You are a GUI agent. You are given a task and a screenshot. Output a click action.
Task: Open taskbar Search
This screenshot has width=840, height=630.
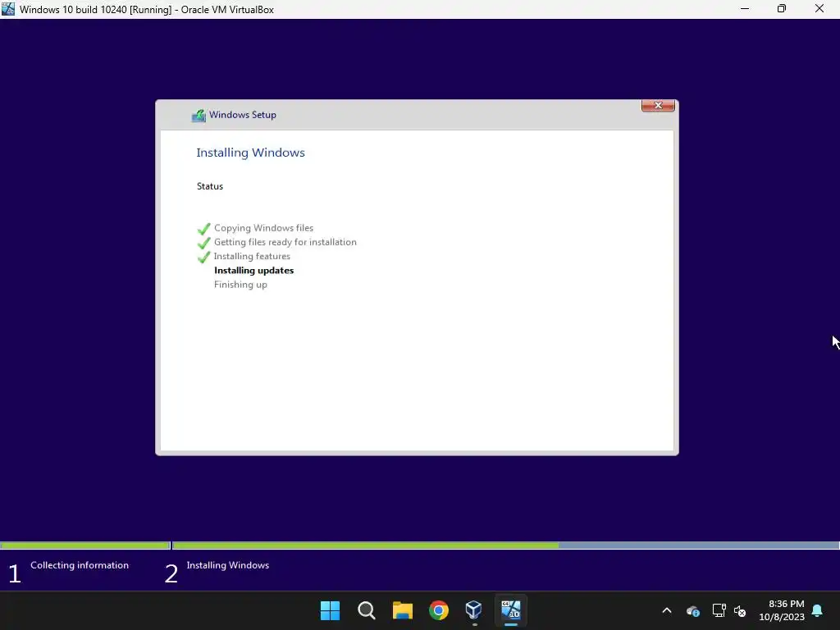coord(367,610)
